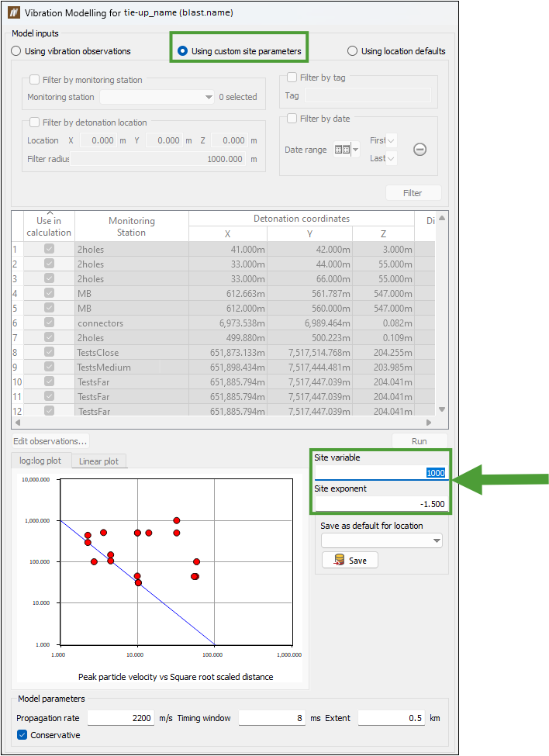Select row header number 7

point(17,338)
